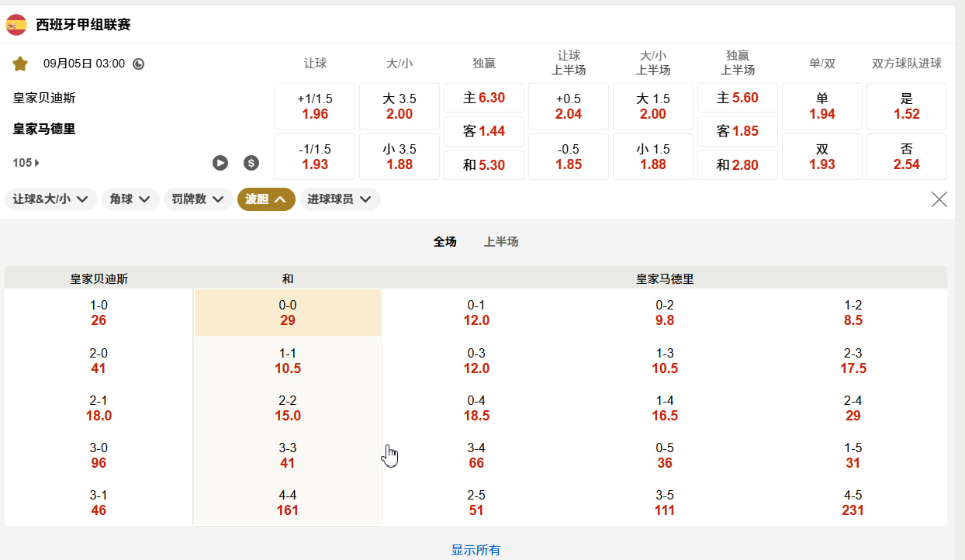Screen dimensions: 965x560
Task: Pick score 0-3 at 12.0
Action: click(x=476, y=361)
